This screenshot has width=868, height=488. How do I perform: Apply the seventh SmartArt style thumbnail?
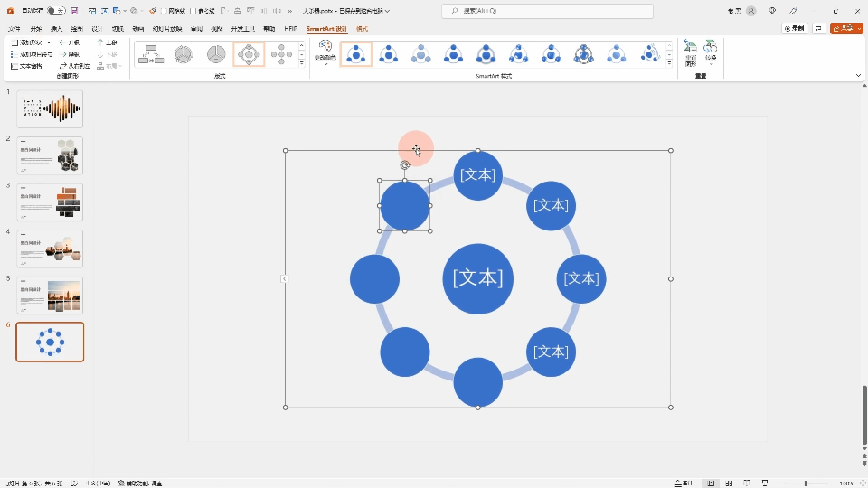pos(552,54)
